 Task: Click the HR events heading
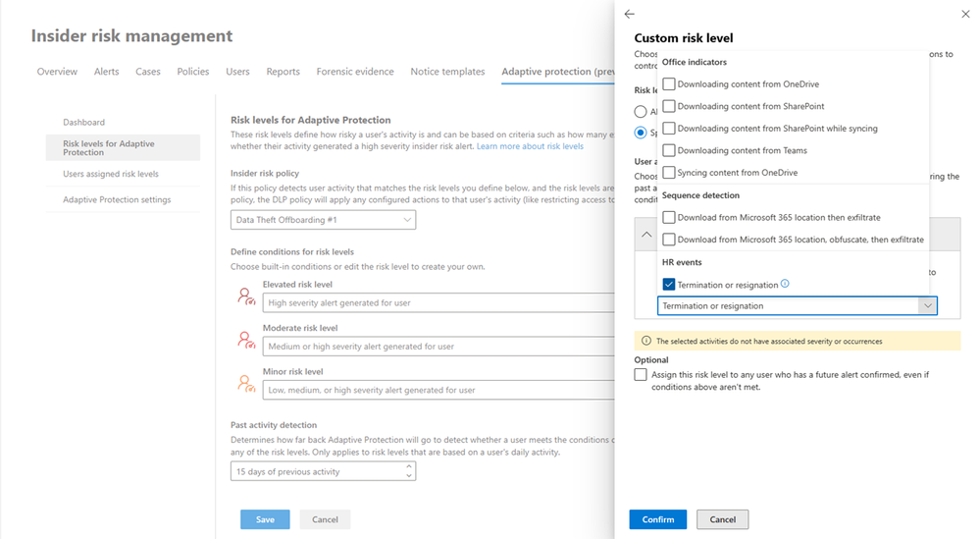(x=682, y=262)
